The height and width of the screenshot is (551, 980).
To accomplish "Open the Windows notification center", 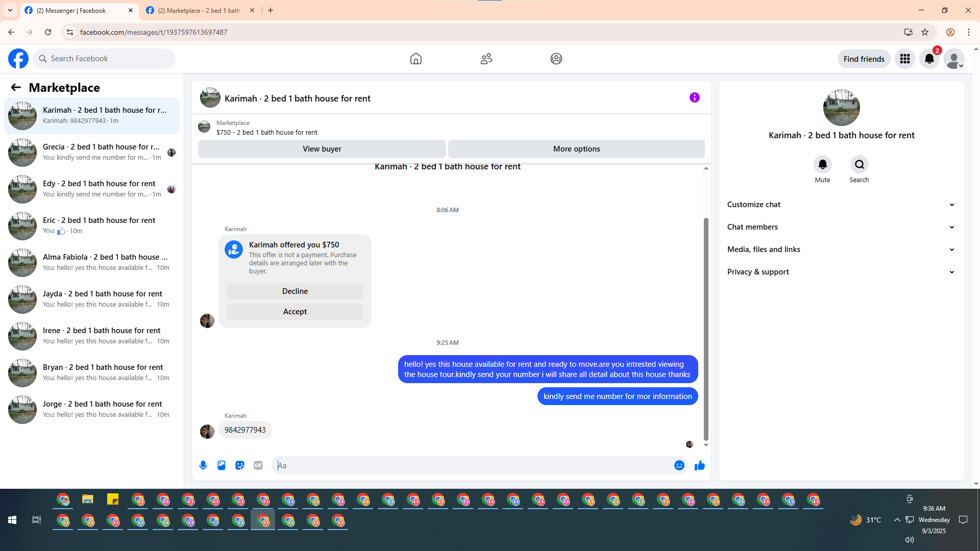I will (x=963, y=520).
